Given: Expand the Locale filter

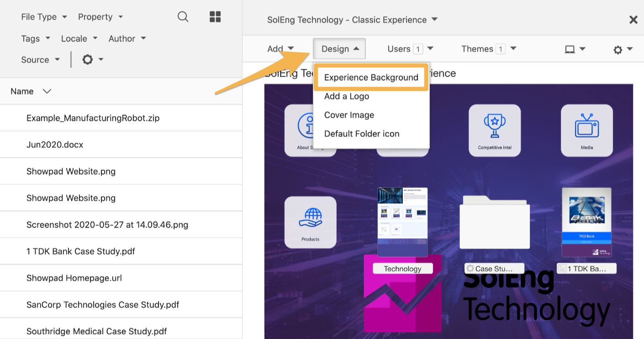Looking at the screenshot, I should [79, 39].
